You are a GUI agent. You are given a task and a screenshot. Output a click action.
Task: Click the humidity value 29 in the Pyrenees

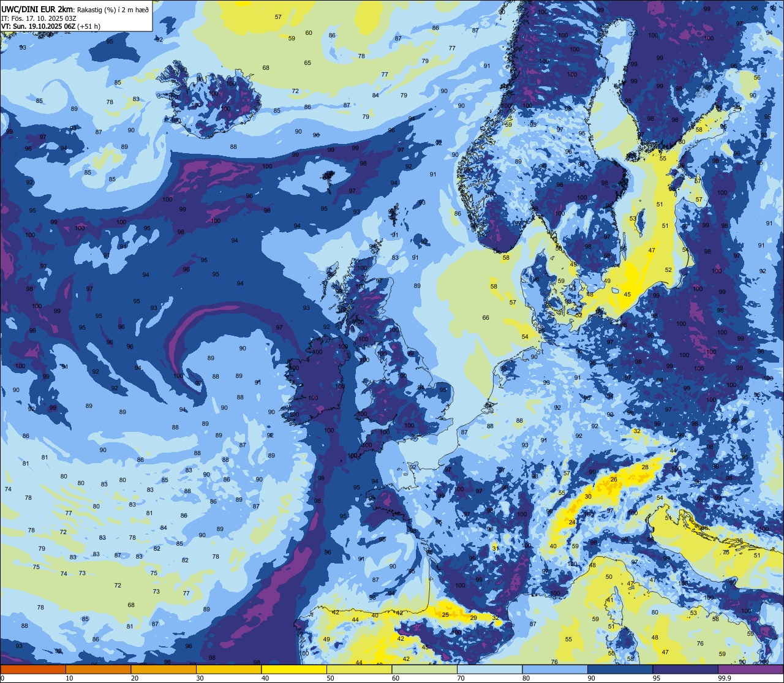473,618
